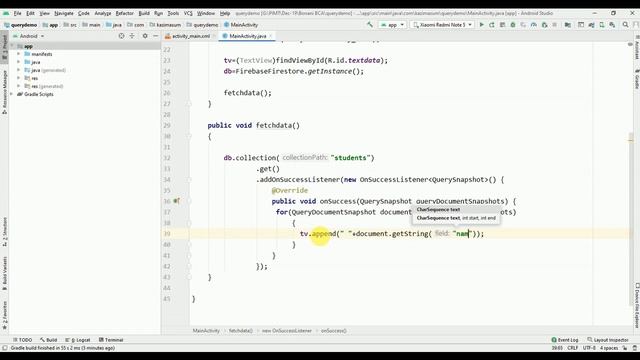Click the Make Project hammer icon
Viewport: 640px width, 360px height.
point(370,25)
